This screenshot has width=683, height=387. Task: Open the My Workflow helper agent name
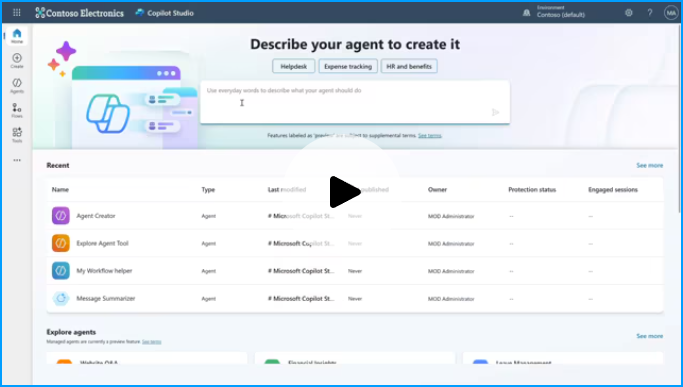104,271
